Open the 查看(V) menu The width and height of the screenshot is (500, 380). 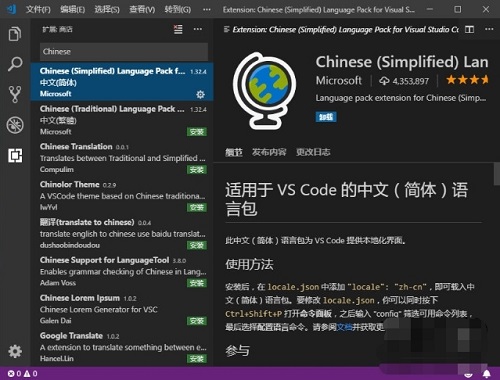tap(142, 9)
